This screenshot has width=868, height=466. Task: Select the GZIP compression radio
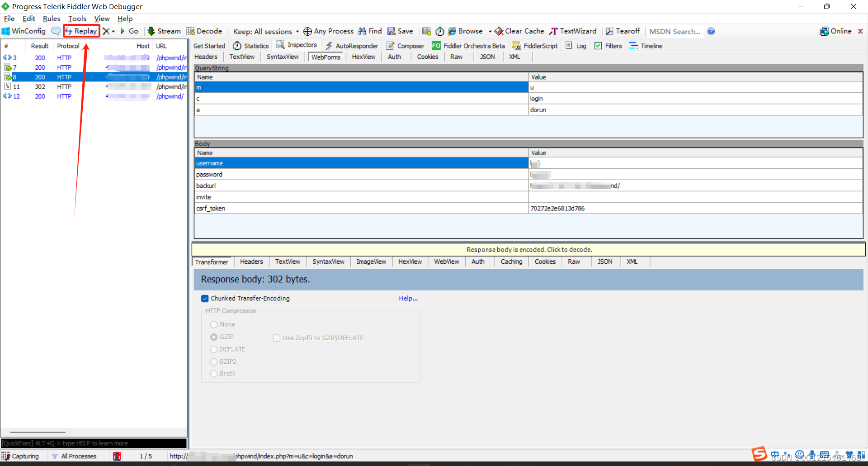(214, 337)
